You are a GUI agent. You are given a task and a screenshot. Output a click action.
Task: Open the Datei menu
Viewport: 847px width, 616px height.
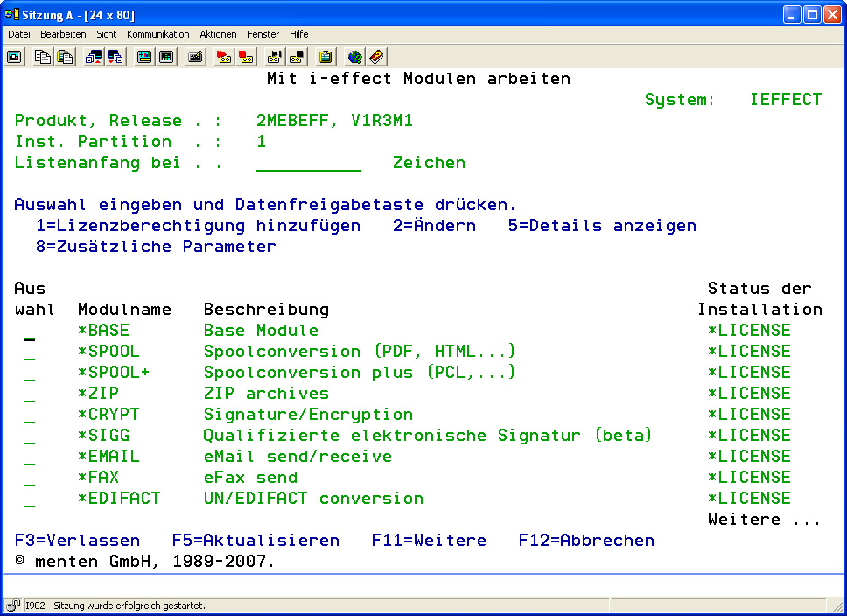pyautogui.click(x=19, y=34)
